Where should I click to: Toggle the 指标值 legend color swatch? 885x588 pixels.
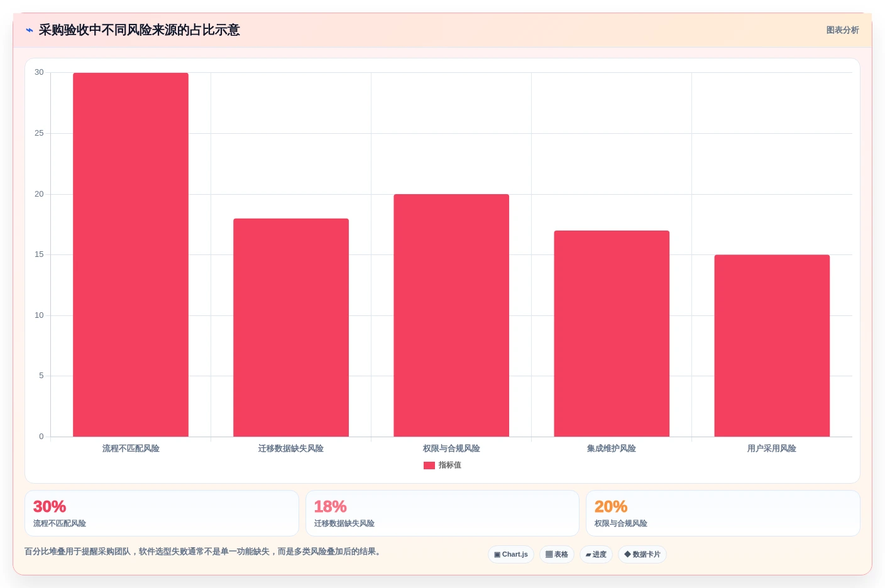pos(429,465)
